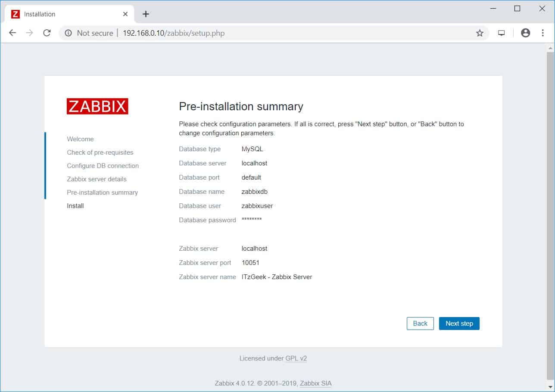Click the Database server localhost value
The image size is (555, 392).
(254, 163)
